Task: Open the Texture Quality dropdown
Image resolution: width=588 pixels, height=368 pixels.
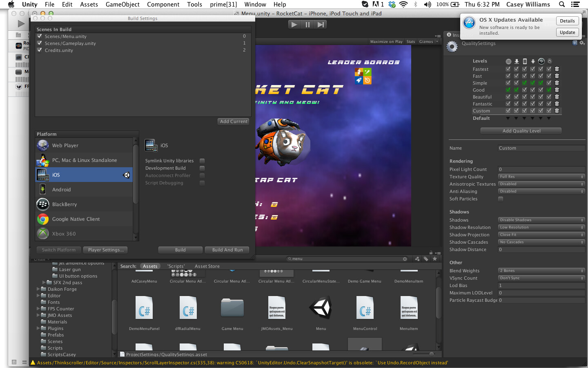Action: pos(541,177)
